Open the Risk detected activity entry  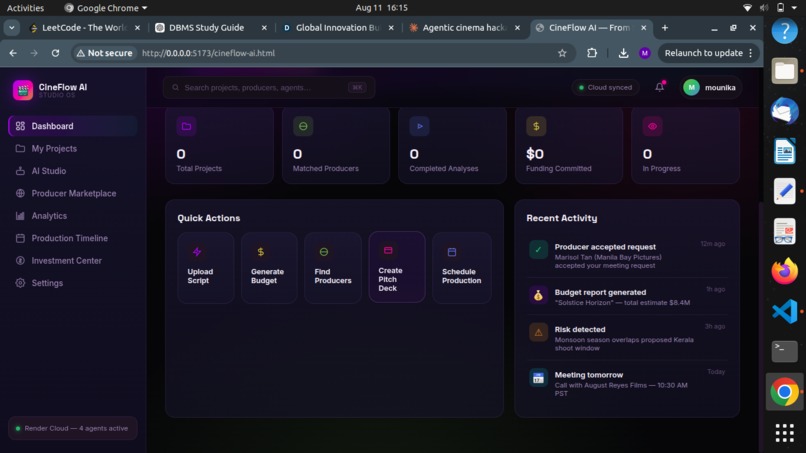pyautogui.click(x=627, y=338)
